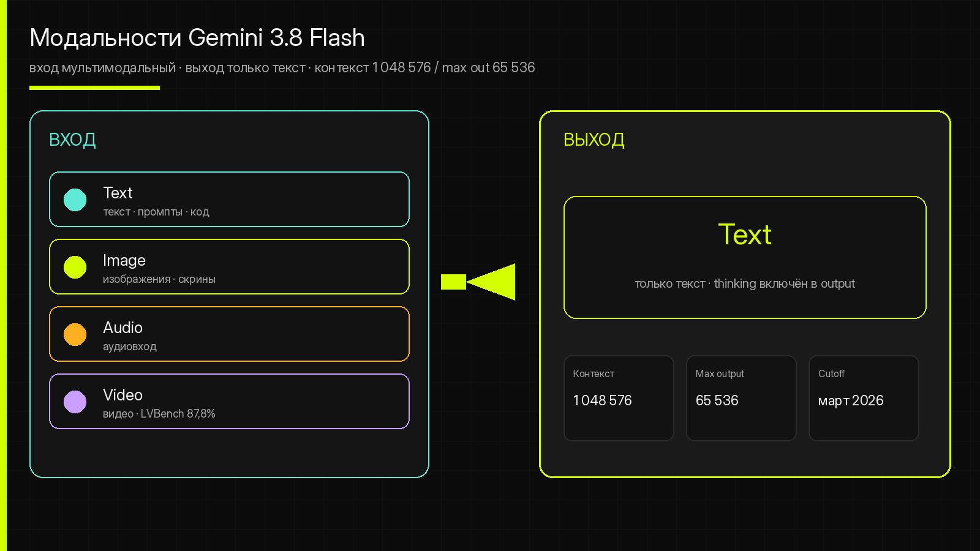This screenshot has width=980, height=551.
Task: Click the "Контекст" stat label
Action: tap(594, 373)
